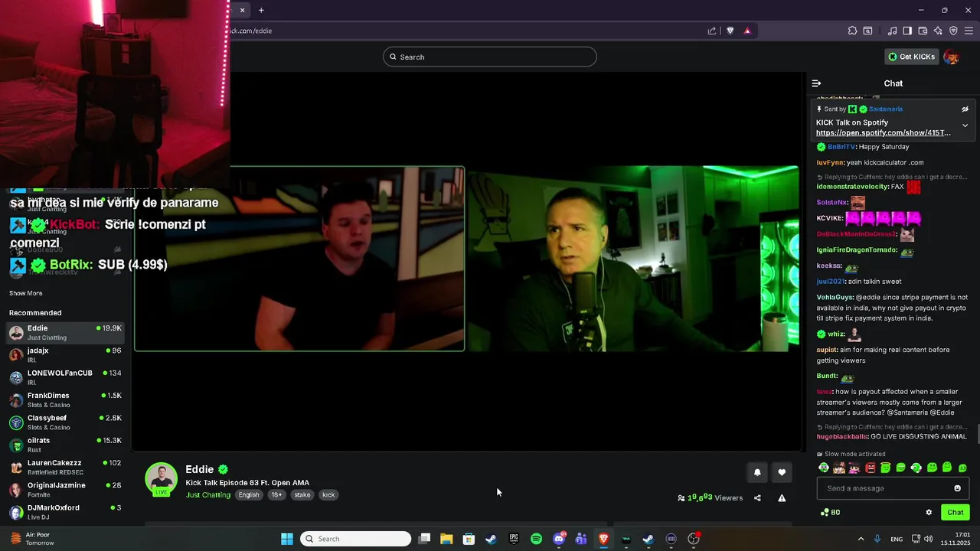Image resolution: width=980 pixels, height=551 pixels.
Task: Click the Just Chatting category link
Action: click(208, 495)
